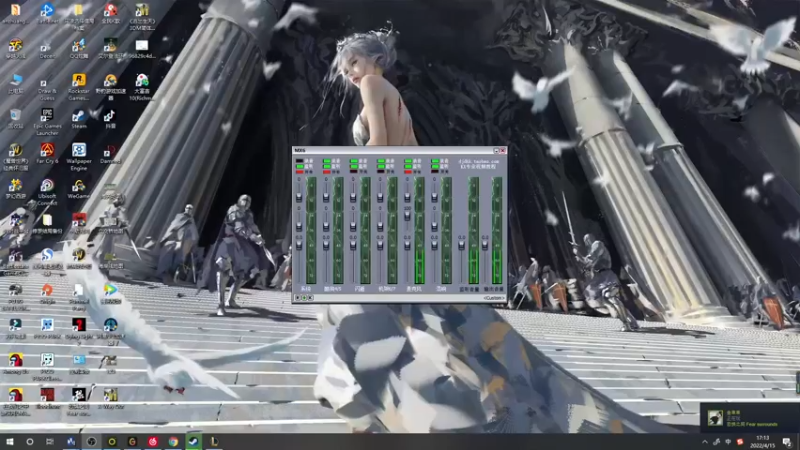
Task: Select the 此电脑 (This PC) icon
Action: pos(15,84)
